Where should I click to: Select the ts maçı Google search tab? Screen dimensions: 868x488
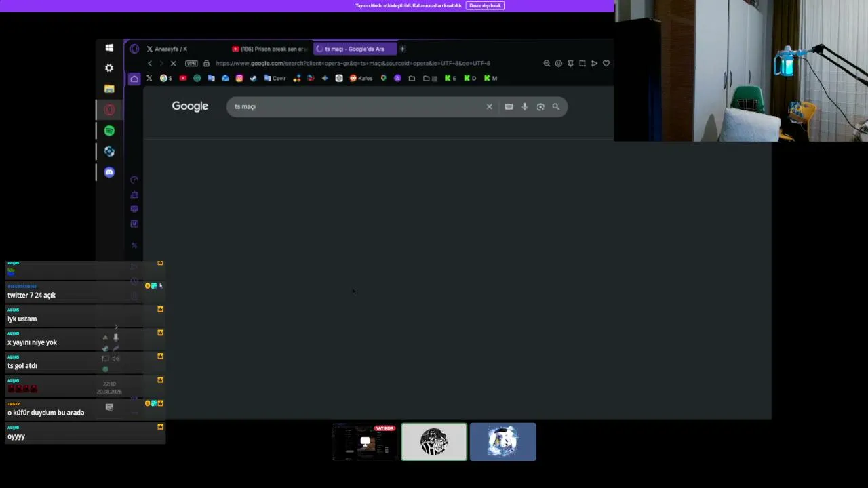point(355,49)
